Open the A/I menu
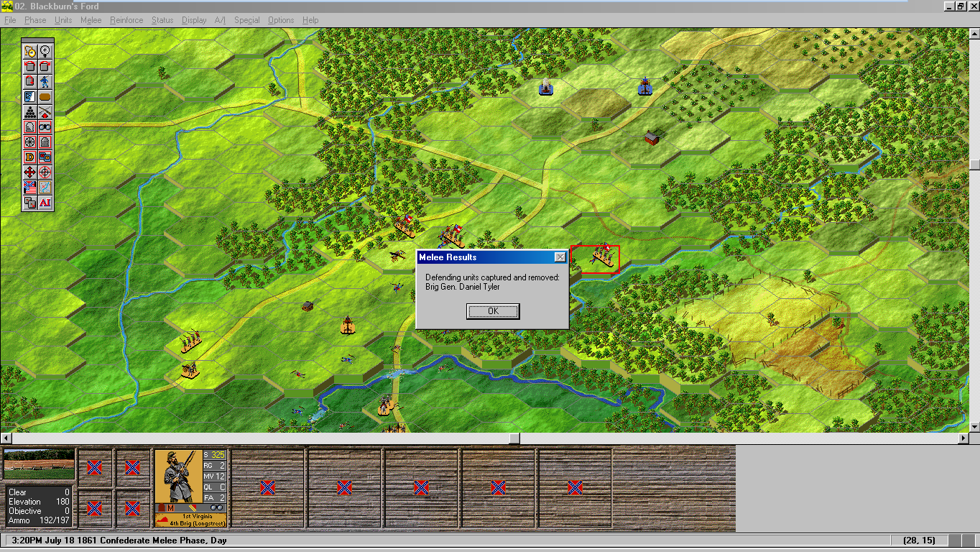This screenshot has width=980, height=552. tap(220, 20)
